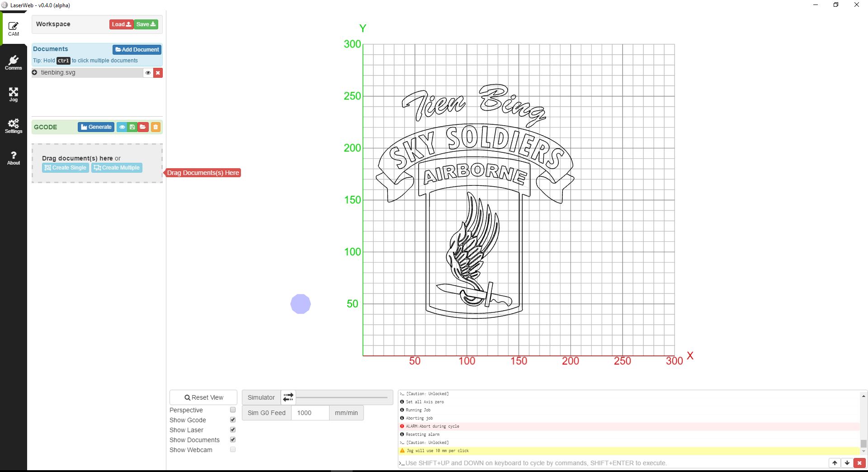
Task: Click console next command down arrow
Action: (847, 463)
